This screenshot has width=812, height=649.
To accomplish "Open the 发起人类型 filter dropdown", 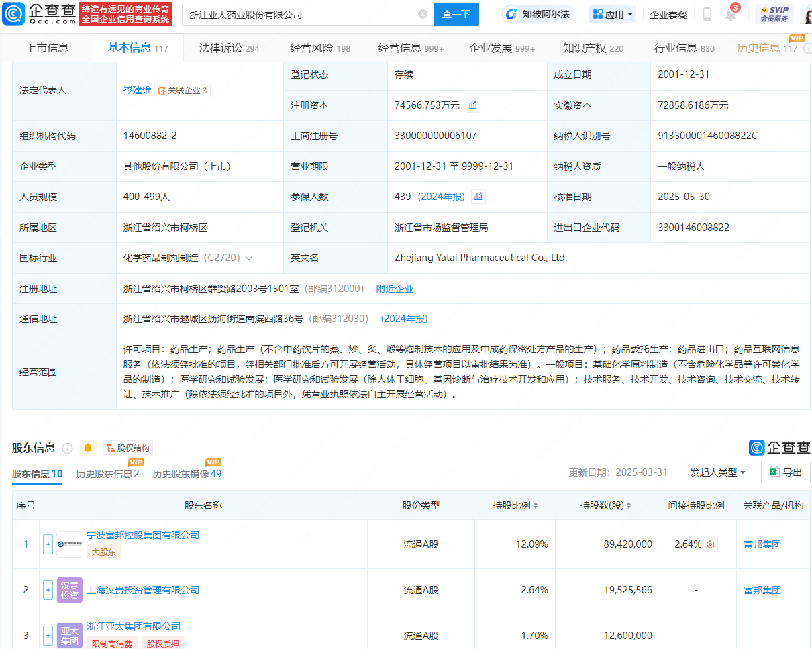I will tap(718, 472).
